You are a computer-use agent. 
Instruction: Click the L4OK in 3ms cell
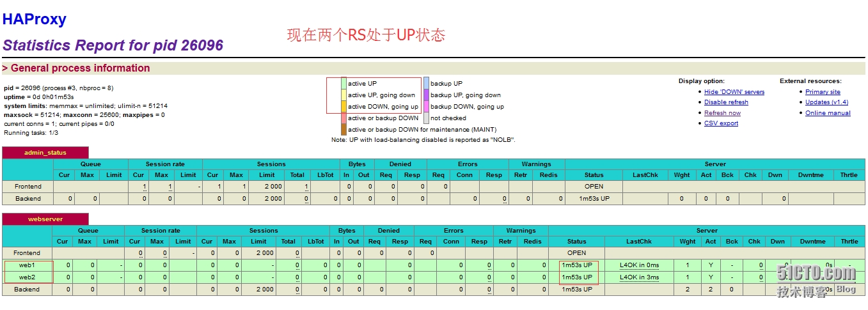click(639, 277)
